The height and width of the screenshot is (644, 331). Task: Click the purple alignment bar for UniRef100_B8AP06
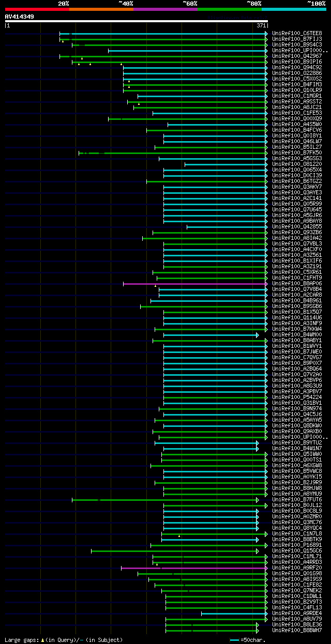(195, 283)
